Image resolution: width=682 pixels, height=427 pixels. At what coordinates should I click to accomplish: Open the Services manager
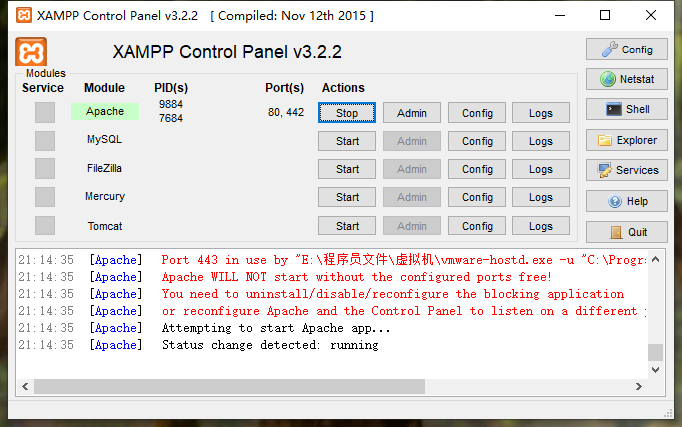pos(626,170)
